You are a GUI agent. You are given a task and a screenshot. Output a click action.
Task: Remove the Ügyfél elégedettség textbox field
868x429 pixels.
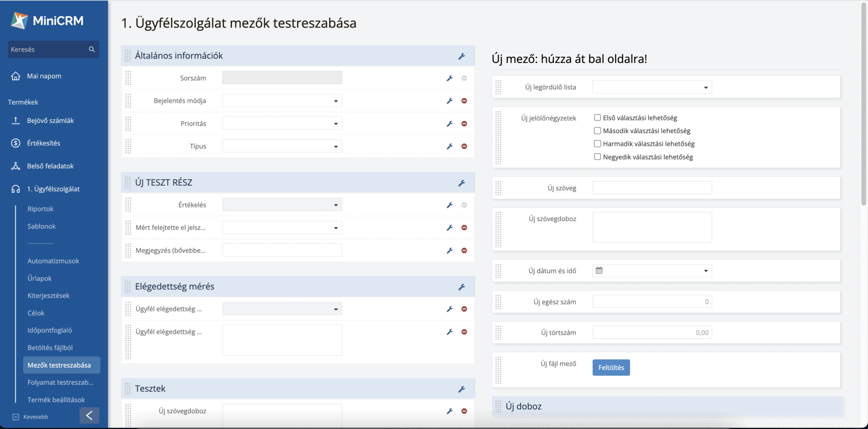[464, 332]
